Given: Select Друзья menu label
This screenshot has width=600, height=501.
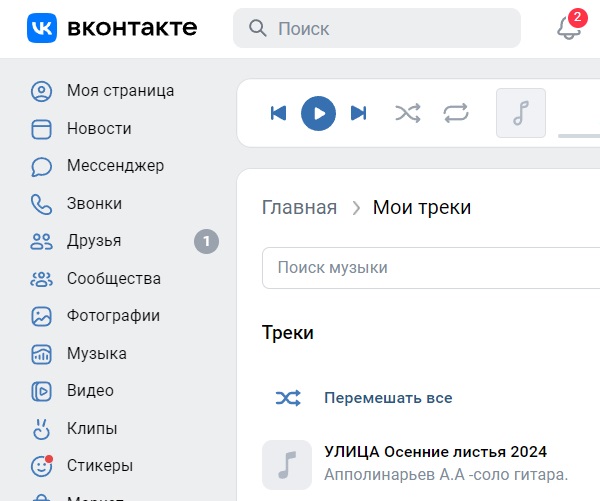Looking at the screenshot, I should [94, 241].
